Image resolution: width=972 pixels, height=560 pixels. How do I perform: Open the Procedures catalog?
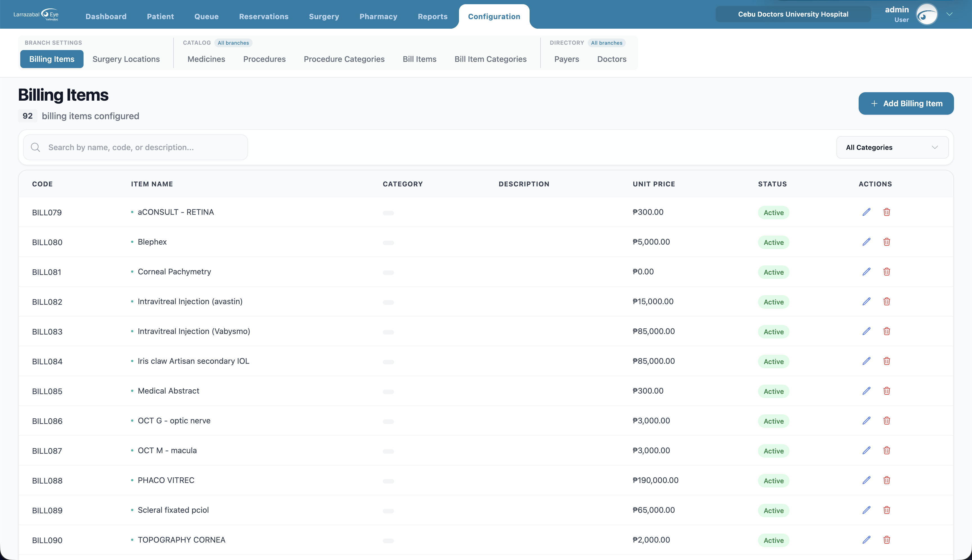tap(264, 59)
